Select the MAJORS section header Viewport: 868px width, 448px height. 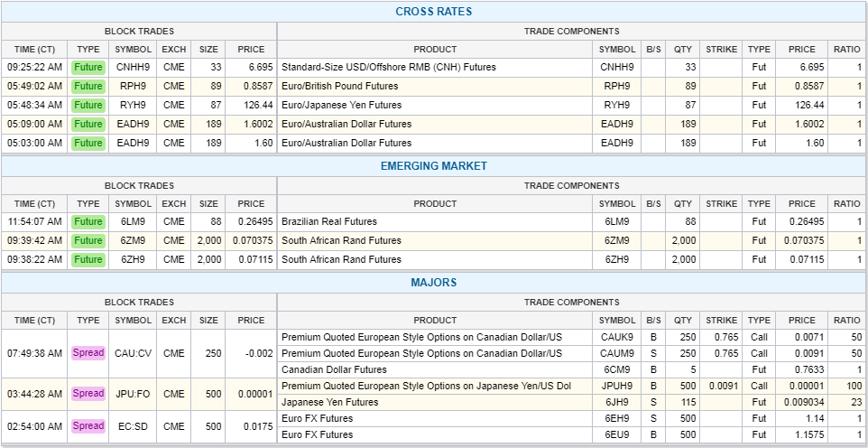[434, 283]
